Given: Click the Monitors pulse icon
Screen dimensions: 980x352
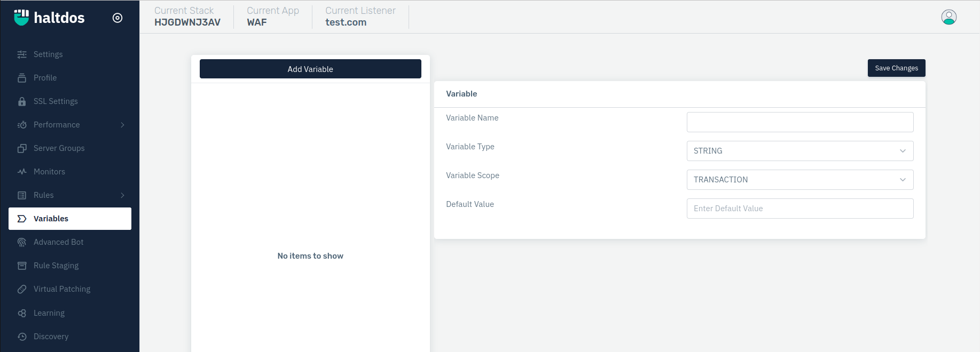Looking at the screenshot, I should click(x=22, y=172).
